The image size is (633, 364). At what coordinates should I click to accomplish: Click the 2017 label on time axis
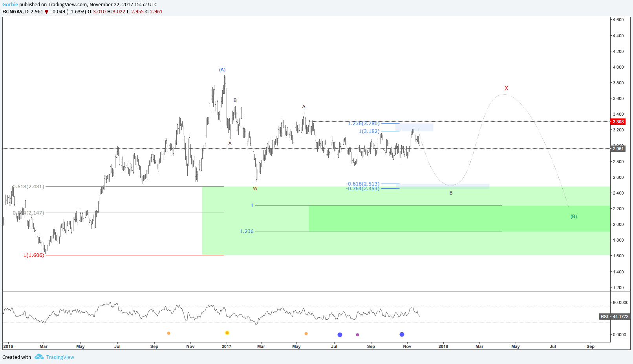(227, 346)
